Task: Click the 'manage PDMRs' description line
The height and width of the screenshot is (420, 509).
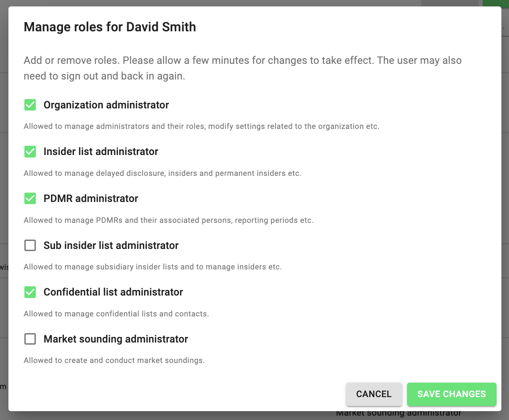Action: [169, 220]
